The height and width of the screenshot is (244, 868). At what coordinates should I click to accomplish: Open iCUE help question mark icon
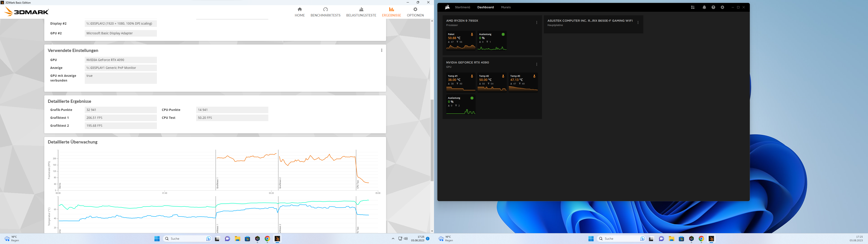(x=713, y=7)
